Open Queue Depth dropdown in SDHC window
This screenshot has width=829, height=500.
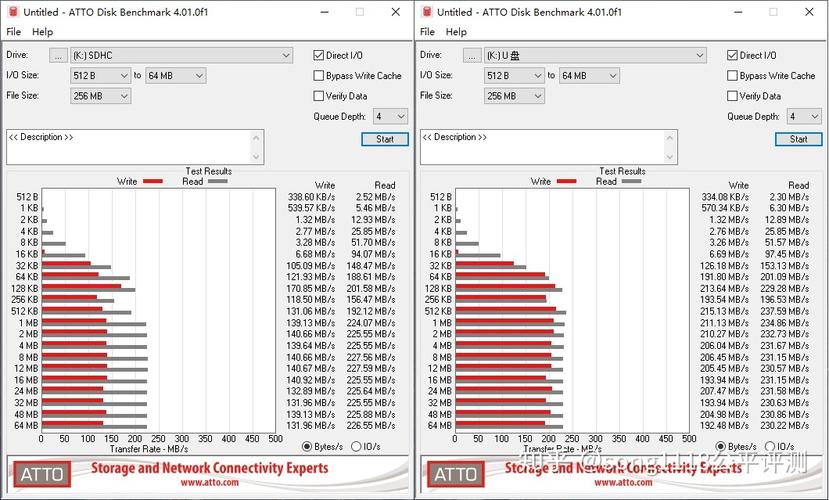pyautogui.click(x=390, y=116)
